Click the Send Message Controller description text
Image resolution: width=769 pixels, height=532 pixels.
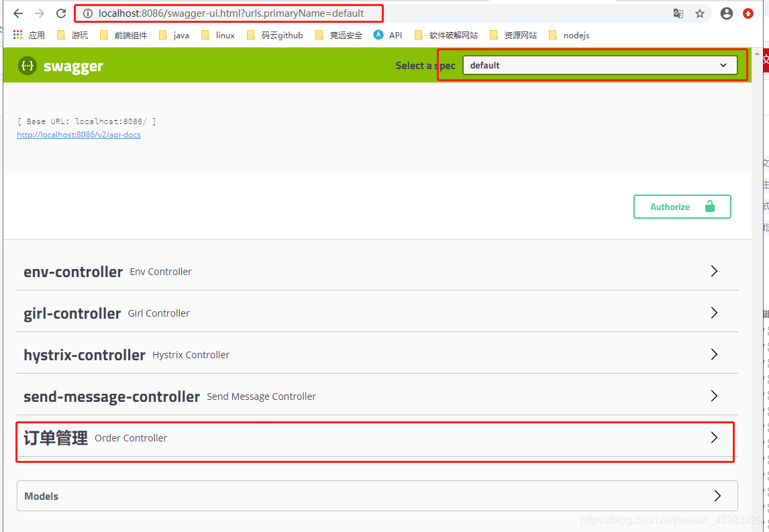coord(262,396)
